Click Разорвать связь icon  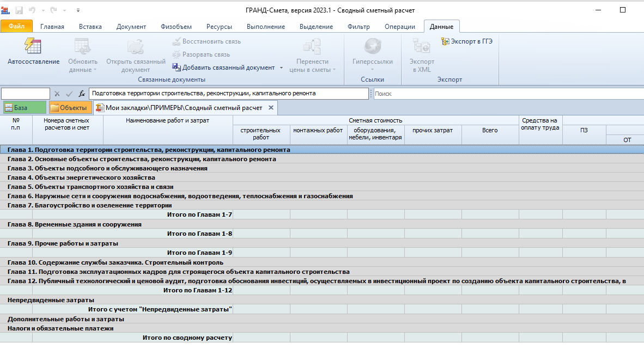176,54
